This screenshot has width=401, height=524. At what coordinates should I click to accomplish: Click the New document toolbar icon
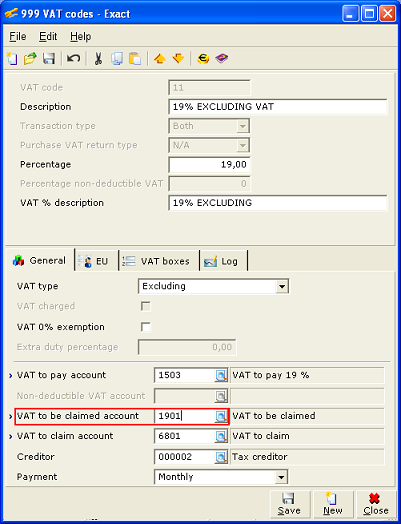[x=12, y=59]
